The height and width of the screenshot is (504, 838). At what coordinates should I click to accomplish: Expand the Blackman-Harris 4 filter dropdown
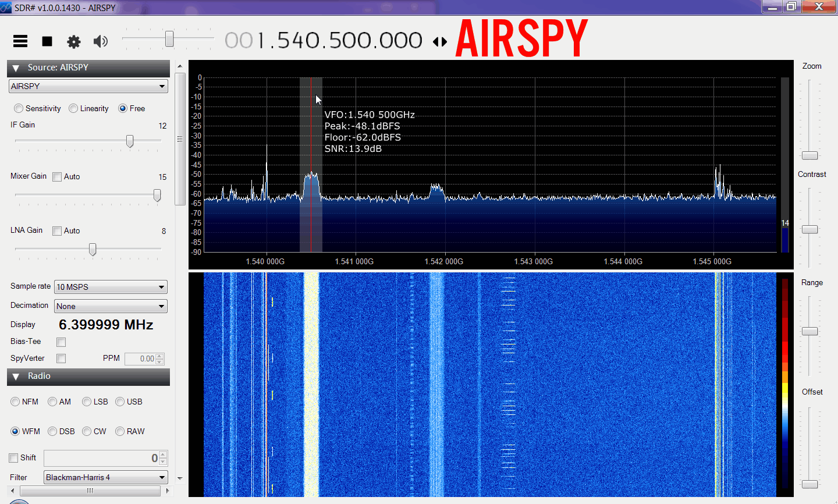coord(106,477)
